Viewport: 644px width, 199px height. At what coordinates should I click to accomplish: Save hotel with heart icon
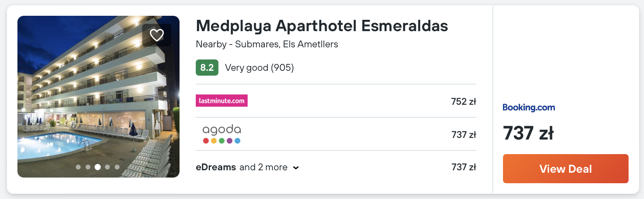(157, 35)
